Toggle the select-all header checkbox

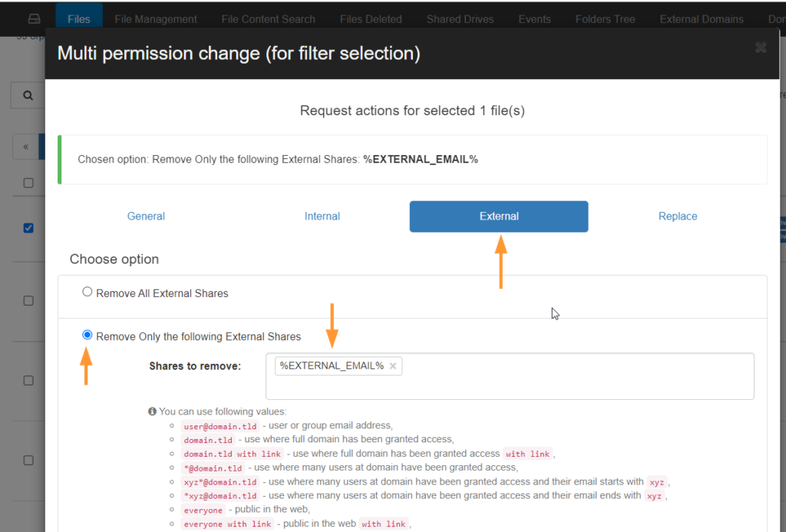click(x=28, y=183)
